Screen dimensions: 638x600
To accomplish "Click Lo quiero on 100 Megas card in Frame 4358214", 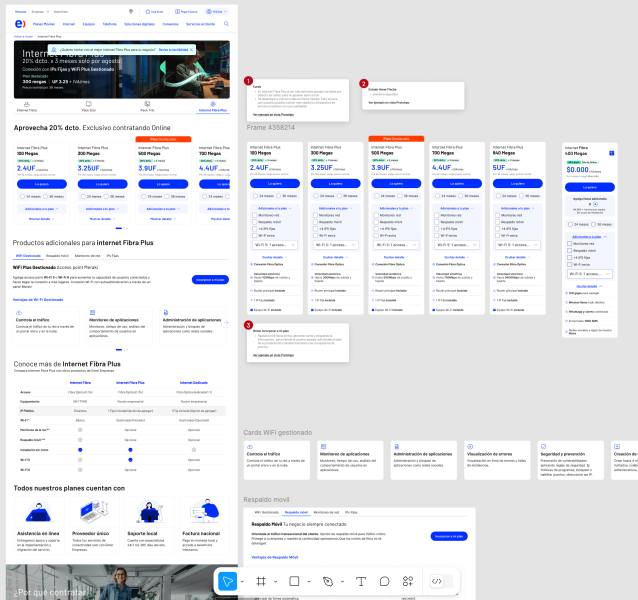I will (x=275, y=184).
